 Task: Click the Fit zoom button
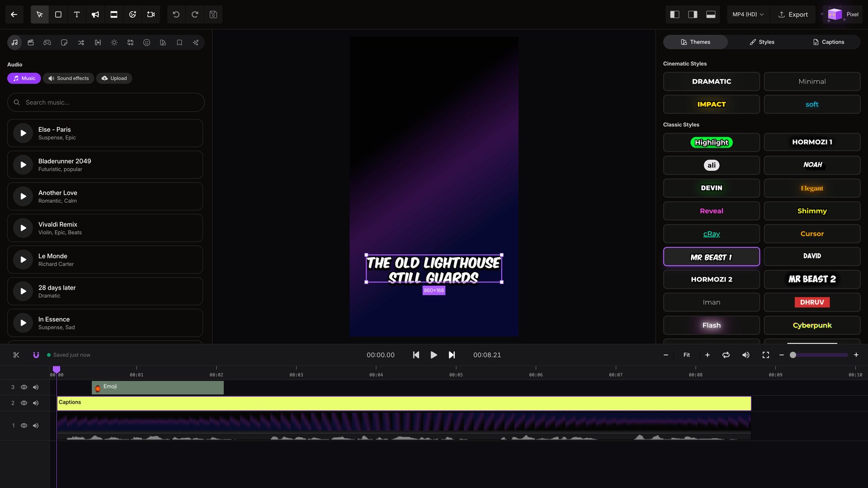click(x=686, y=355)
